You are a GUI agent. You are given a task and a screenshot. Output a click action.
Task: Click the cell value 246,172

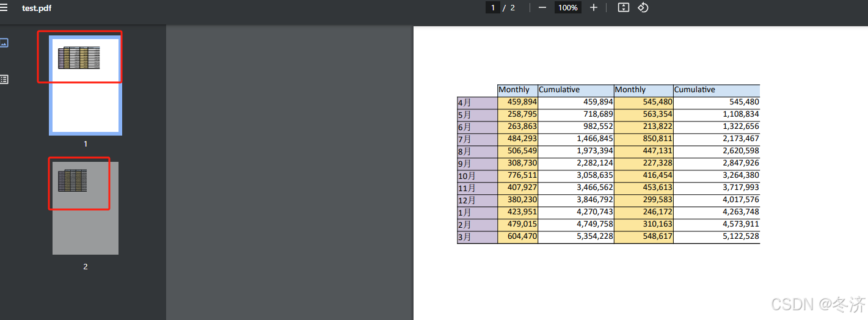point(657,212)
